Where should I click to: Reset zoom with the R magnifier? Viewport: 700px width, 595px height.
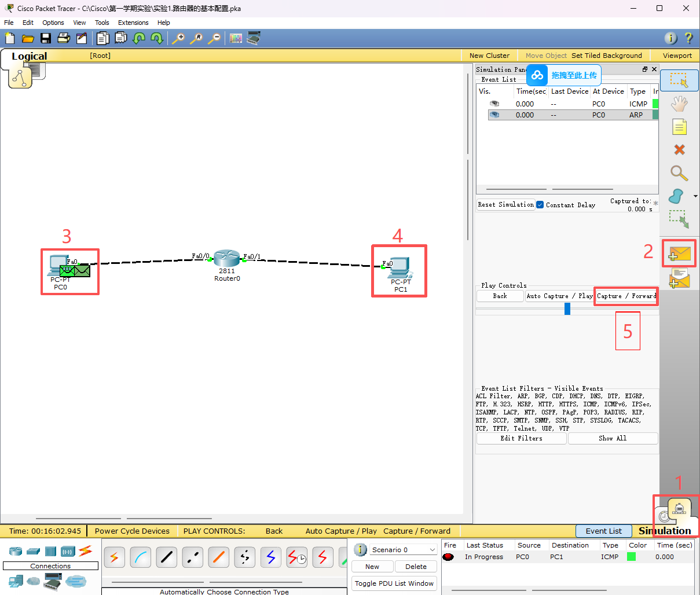click(x=196, y=38)
